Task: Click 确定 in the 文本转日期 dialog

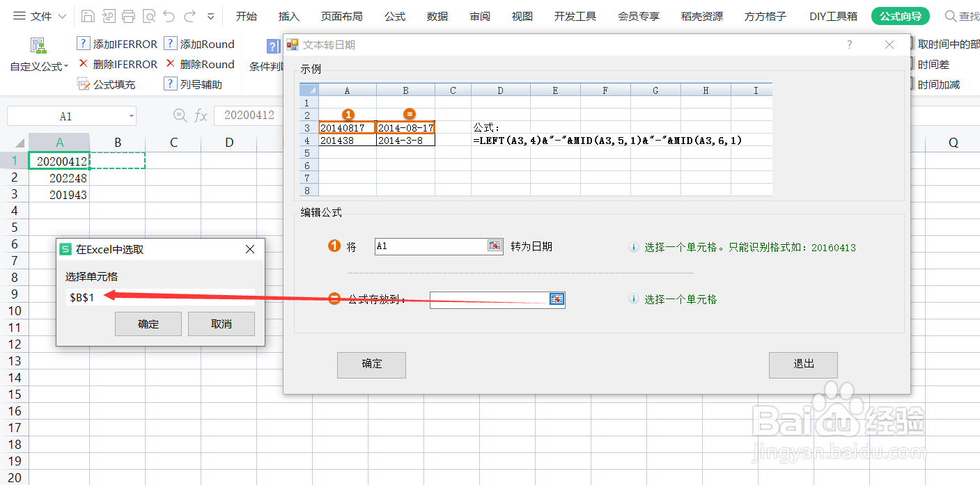Action: (371, 365)
